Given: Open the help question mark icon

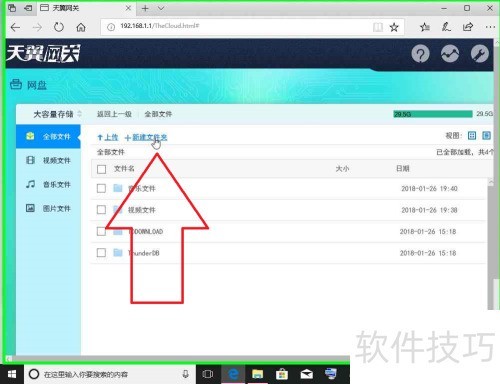Looking at the screenshot, I should coord(420,54).
